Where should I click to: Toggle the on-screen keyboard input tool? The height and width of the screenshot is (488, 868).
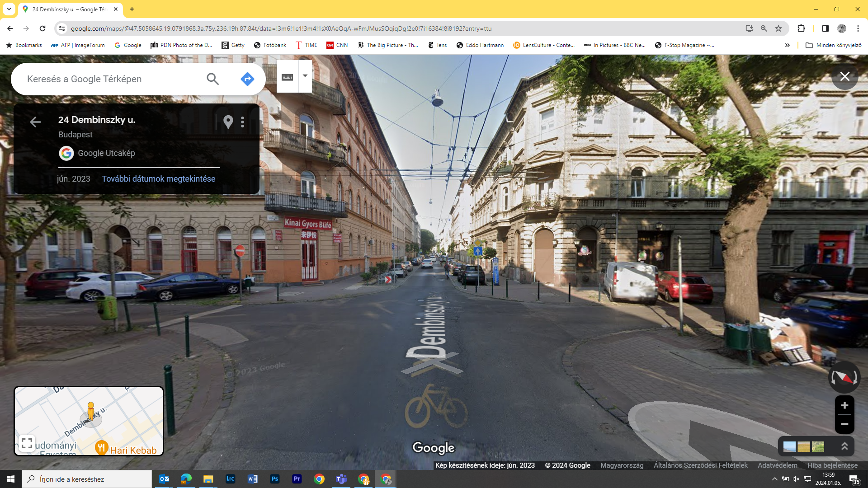click(288, 77)
